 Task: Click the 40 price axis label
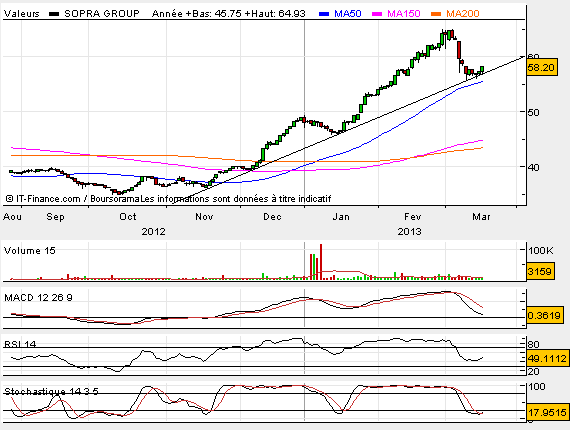[x=534, y=168]
